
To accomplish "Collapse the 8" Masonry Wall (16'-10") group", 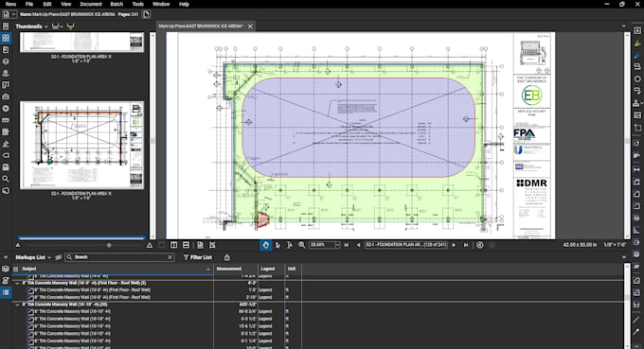I will (x=17, y=305).
